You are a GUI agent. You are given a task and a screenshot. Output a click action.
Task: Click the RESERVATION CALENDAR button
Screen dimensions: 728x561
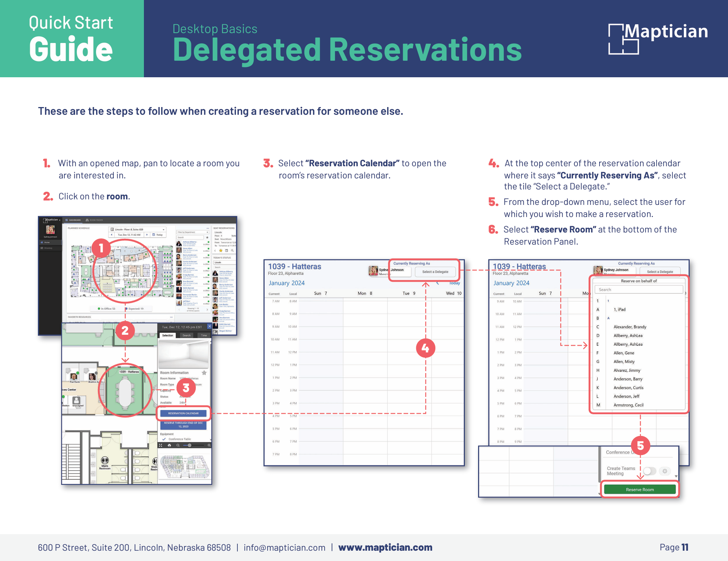(183, 413)
